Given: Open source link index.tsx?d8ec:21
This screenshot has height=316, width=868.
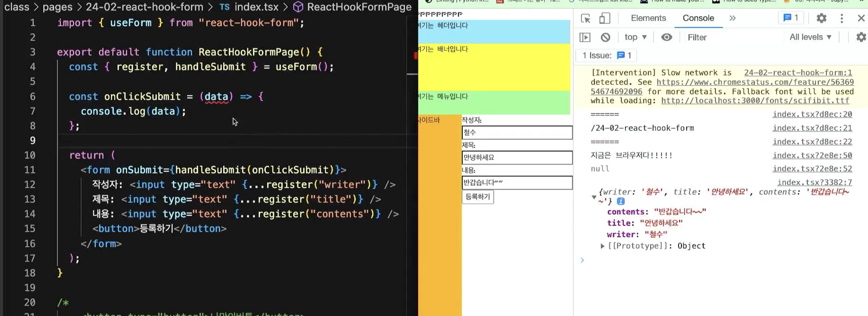Looking at the screenshot, I should tap(812, 128).
